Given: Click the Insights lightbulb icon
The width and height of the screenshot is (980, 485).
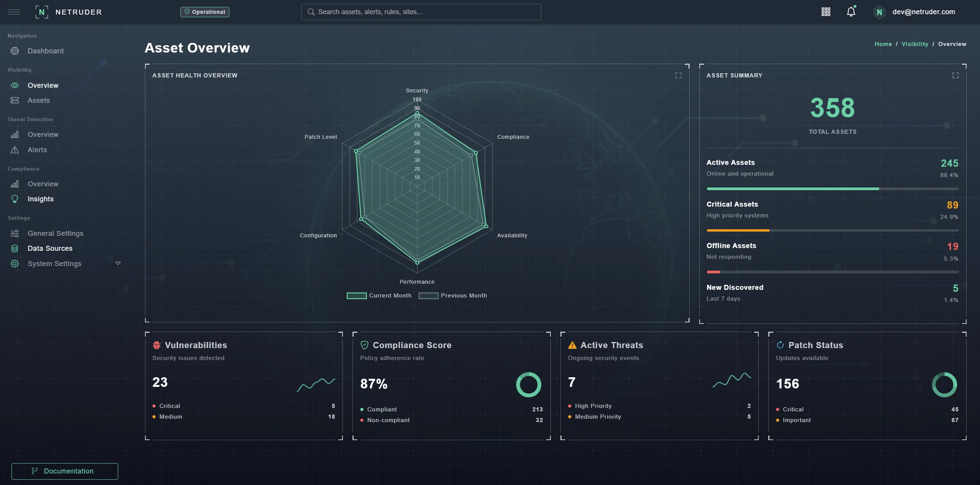Looking at the screenshot, I should point(15,199).
